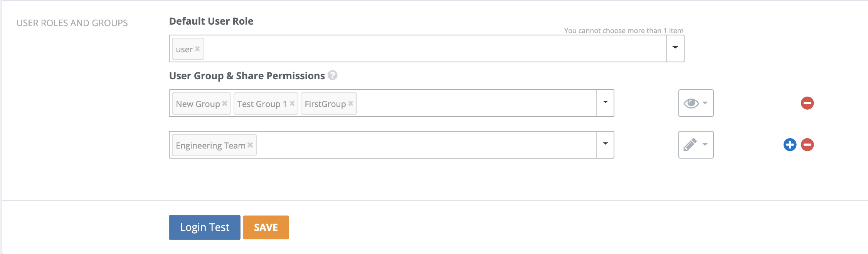Expand the Engineering Team group dropdown arrow

(x=605, y=145)
